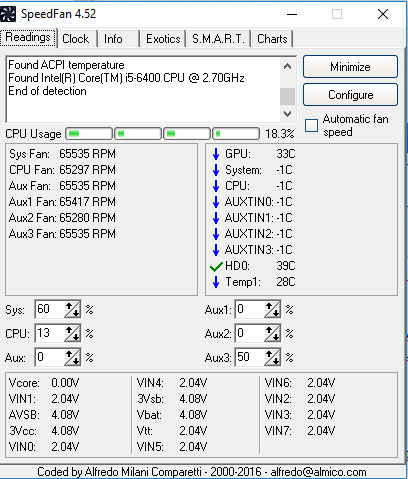Click the down arrow icon beside Temp1

(x=216, y=282)
